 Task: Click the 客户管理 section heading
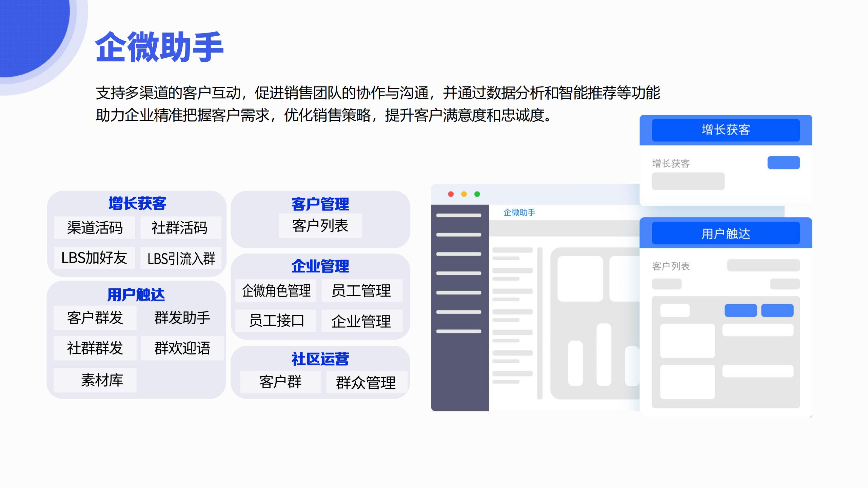click(x=320, y=204)
